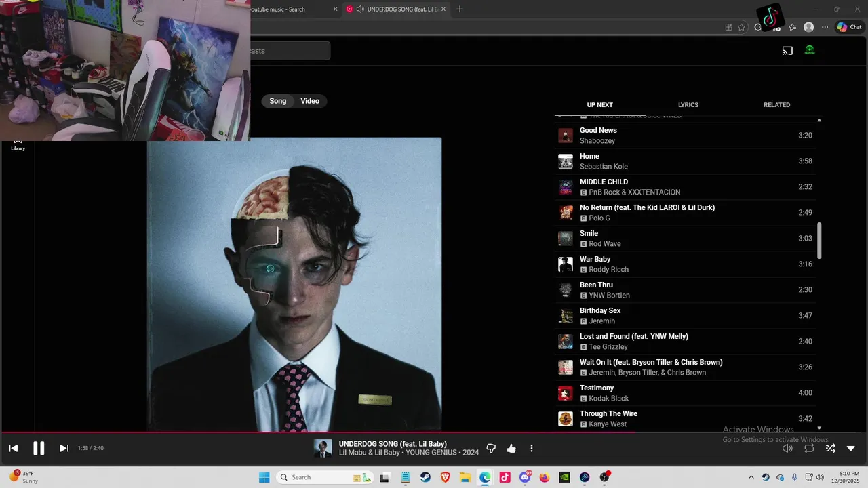Open Discord from the taskbar
The width and height of the screenshot is (868, 488).
525,477
